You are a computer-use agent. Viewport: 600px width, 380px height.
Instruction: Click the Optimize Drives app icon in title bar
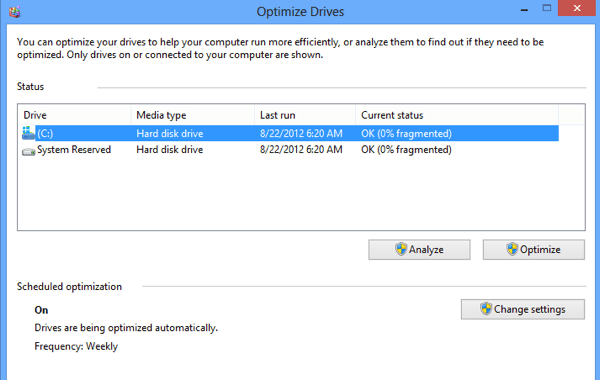(x=15, y=11)
